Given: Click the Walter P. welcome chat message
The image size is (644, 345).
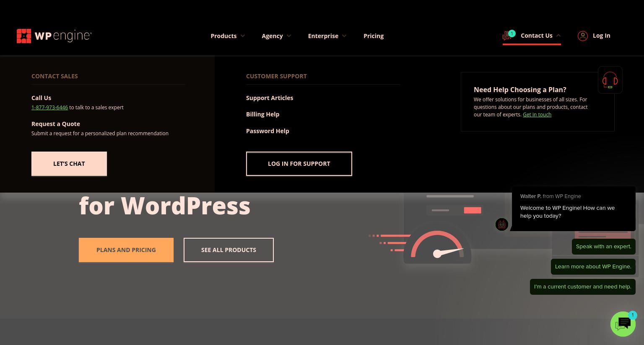Looking at the screenshot, I should (574, 209).
